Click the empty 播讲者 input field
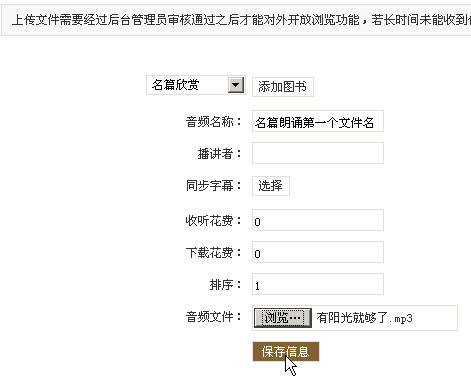Screen dimensions: 471x376 coord(318,153)
